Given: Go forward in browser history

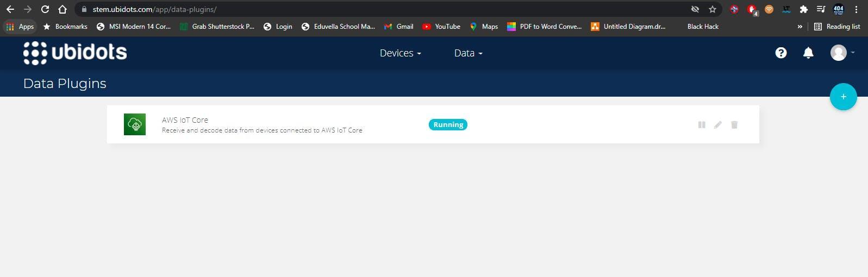Looking at the screenshot, I should tap(28, 9).
